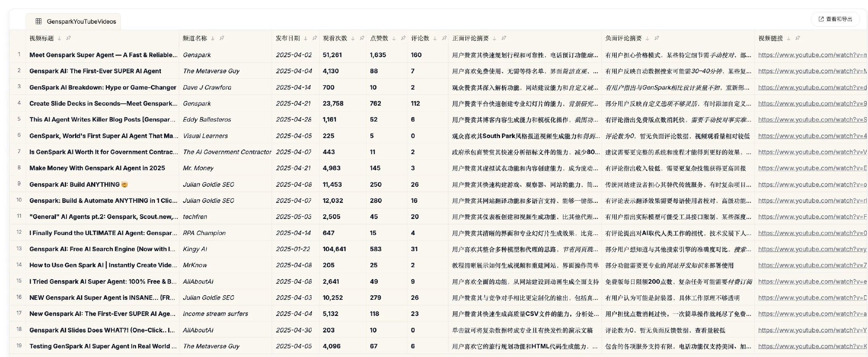Click channel name 'The AI Government Contractor'
The height and width of the screenshot is (357, 868).
(x=227, y=152)
